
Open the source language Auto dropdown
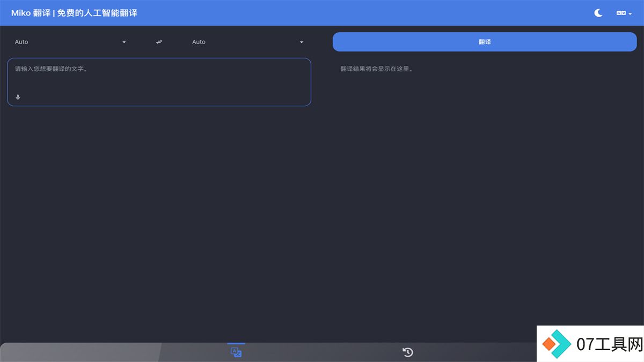(70, 42)
